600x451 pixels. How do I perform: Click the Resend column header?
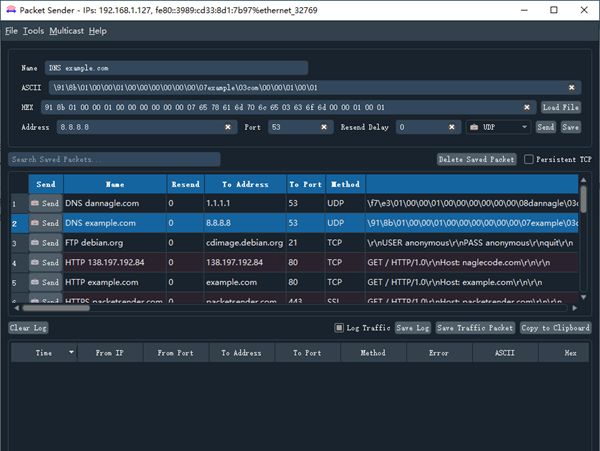tap(186, 184)
